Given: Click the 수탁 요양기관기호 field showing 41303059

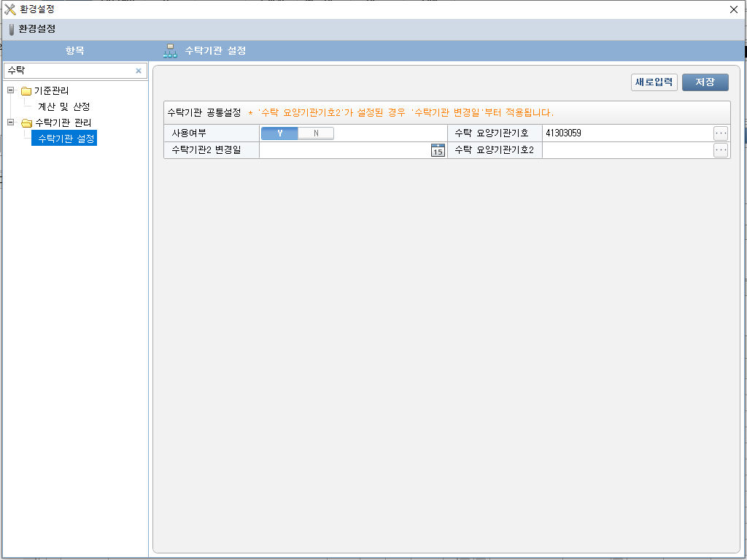Looking at the screenshot, I should click(x=626, y=133).
